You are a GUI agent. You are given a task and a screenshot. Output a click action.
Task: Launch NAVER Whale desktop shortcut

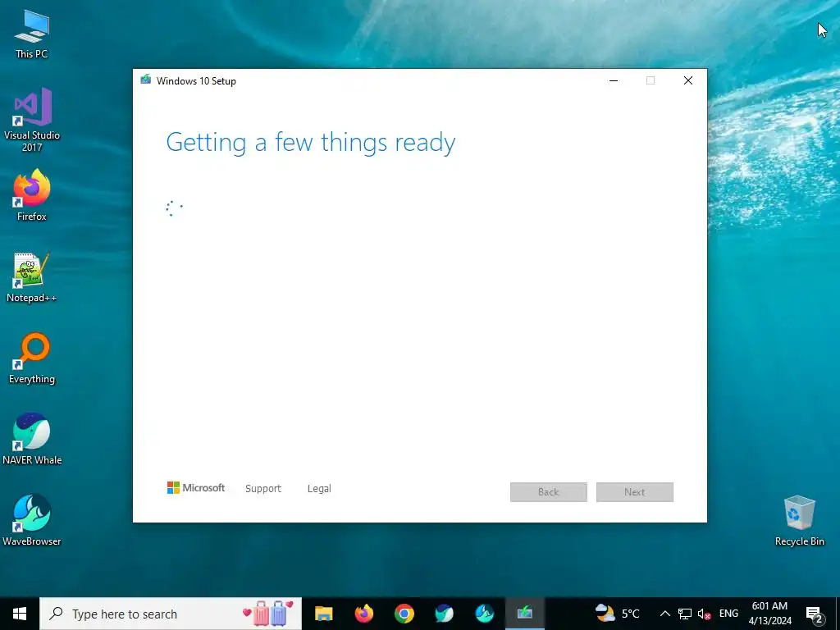[x=32, y=440]
